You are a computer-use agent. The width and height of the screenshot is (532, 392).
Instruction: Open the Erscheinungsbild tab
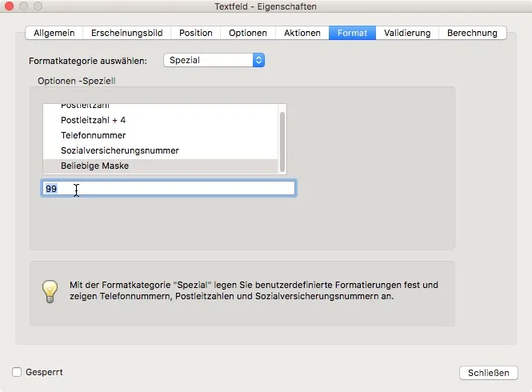(126, 33)
